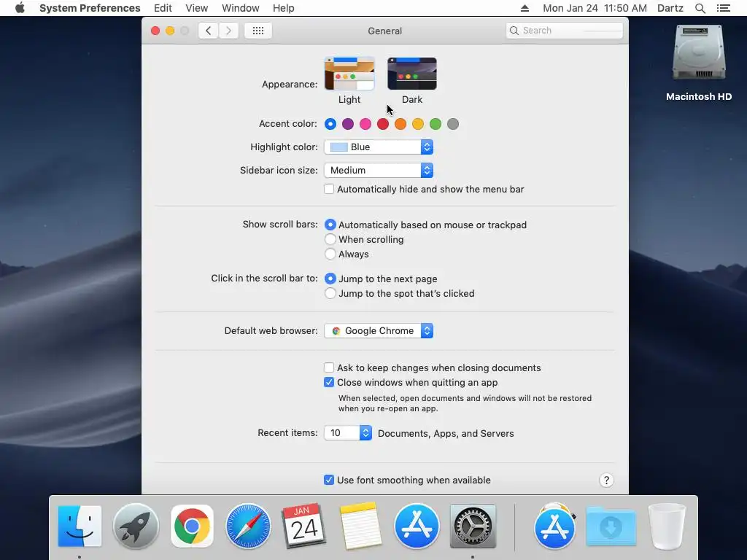
Task: Open the App Store icon left of System Preferences
Action: tap(417, 526)
